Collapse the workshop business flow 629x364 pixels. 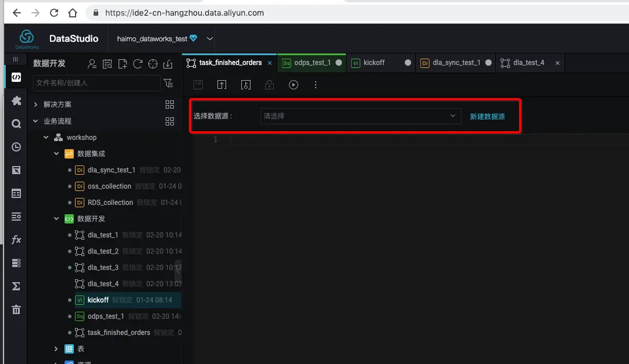click(x=45, y=137)
